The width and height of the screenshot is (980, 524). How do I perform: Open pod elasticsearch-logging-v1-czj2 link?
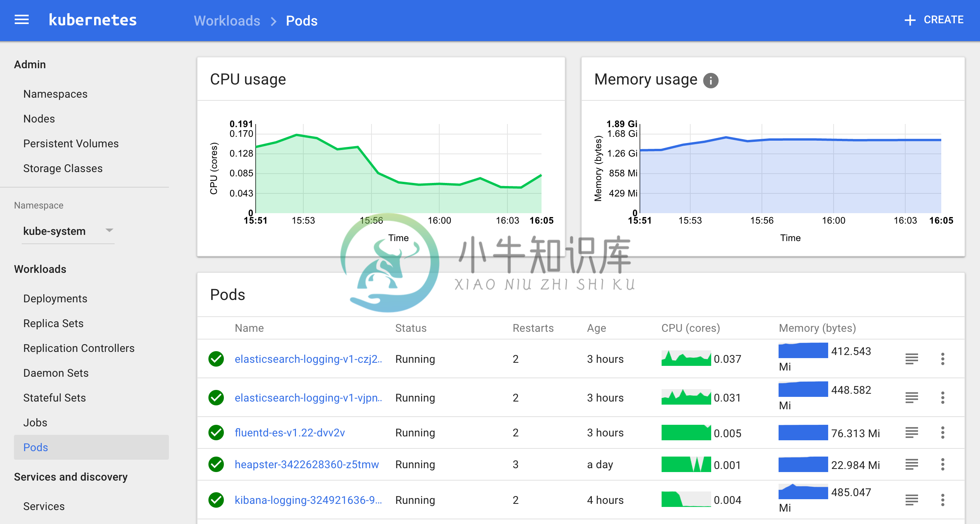(308, 359)
